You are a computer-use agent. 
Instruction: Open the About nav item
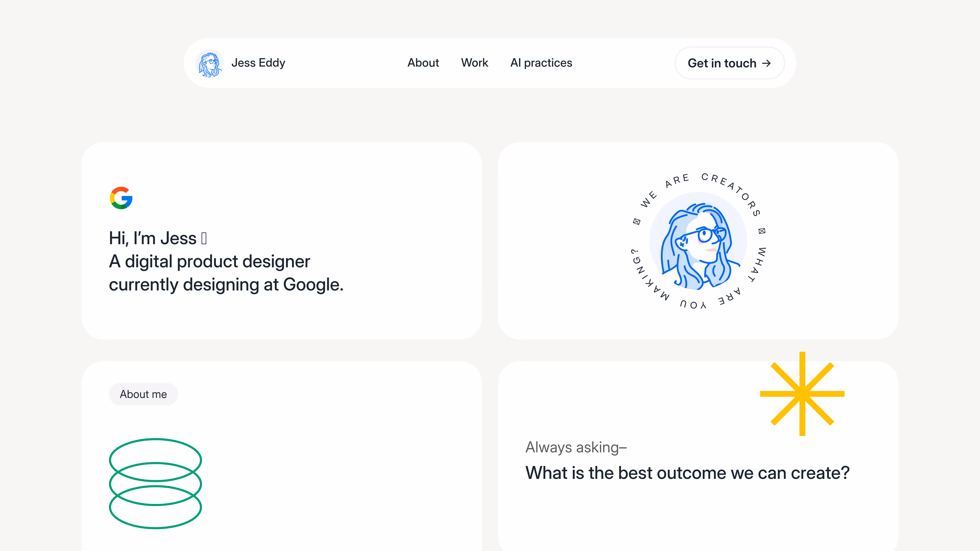423,63
